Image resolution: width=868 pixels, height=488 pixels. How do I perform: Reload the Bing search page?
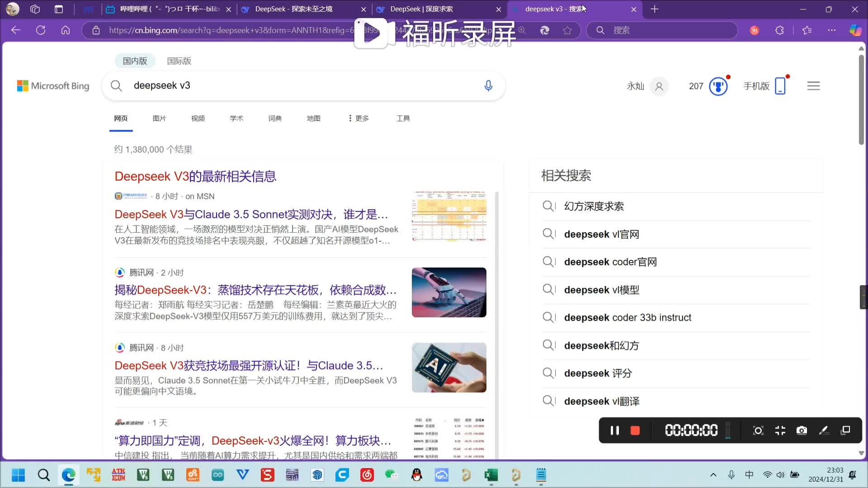(x=41, y=30)
